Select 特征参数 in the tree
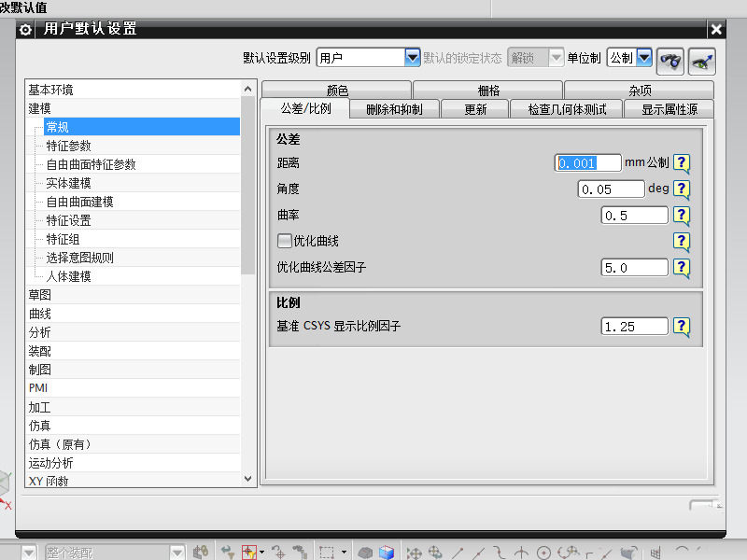The width and height of the screenshot is (747, 560). click(x=68, y=146)
